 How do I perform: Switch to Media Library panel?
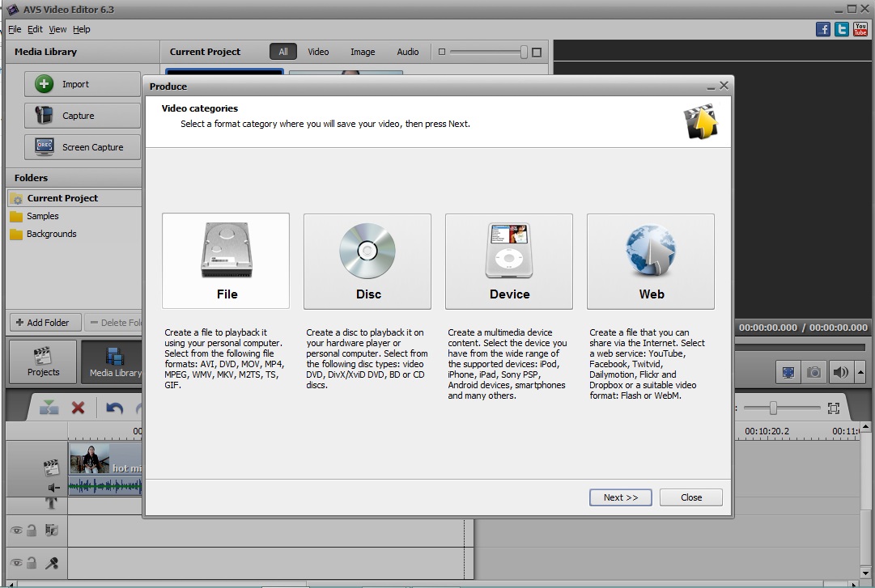coord(112,362)
